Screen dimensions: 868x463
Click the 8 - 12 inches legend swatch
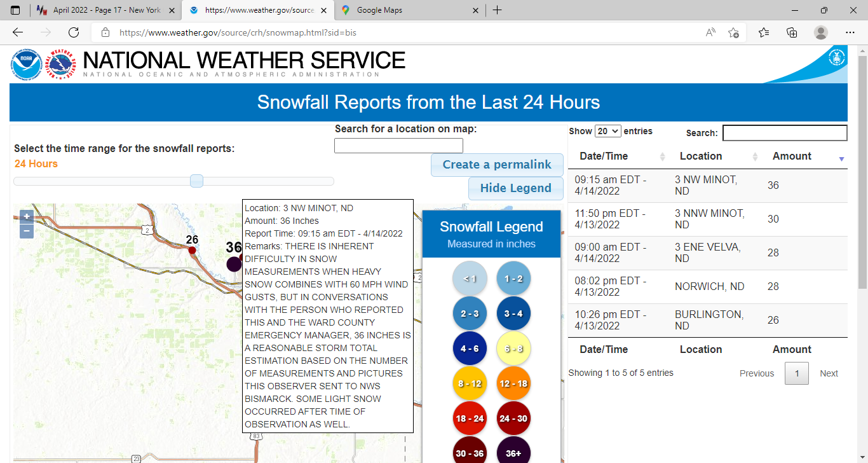(470, 384)
